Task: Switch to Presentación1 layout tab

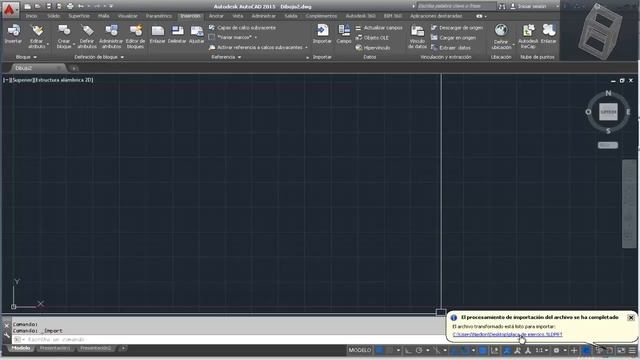Action: [55, 348]
